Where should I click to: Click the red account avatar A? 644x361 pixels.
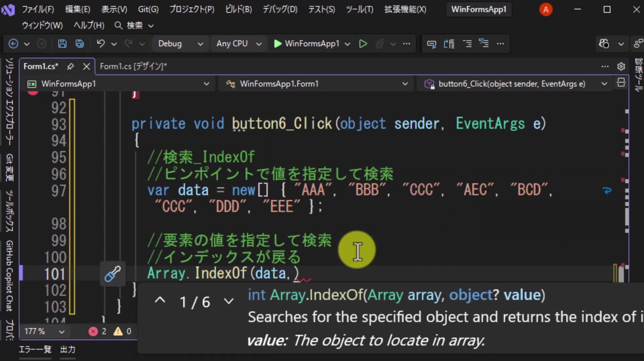pos(546,9)
